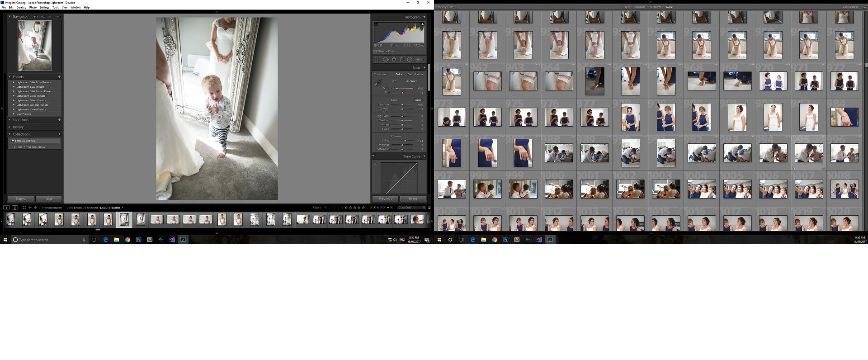Viewport: 868px width, 360px height.
Task: Check the Original Photo checkbox
Action: point(375,51)
